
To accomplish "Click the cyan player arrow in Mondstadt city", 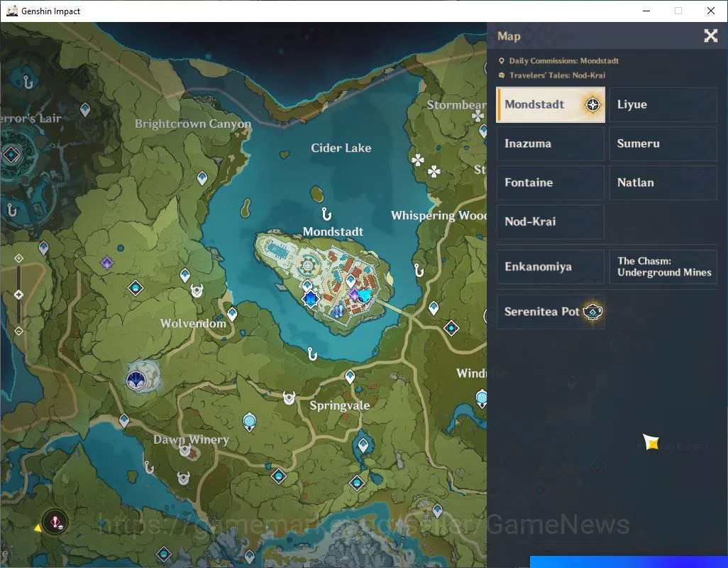I will [365, 295].
